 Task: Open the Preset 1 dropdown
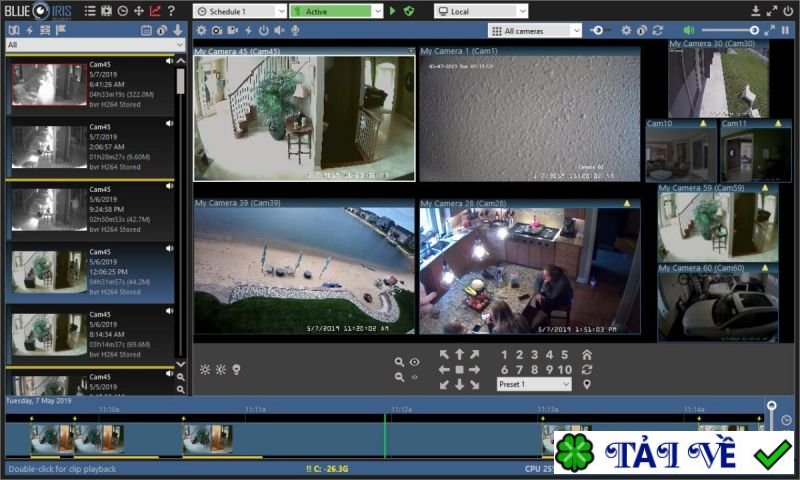[534, 384]
